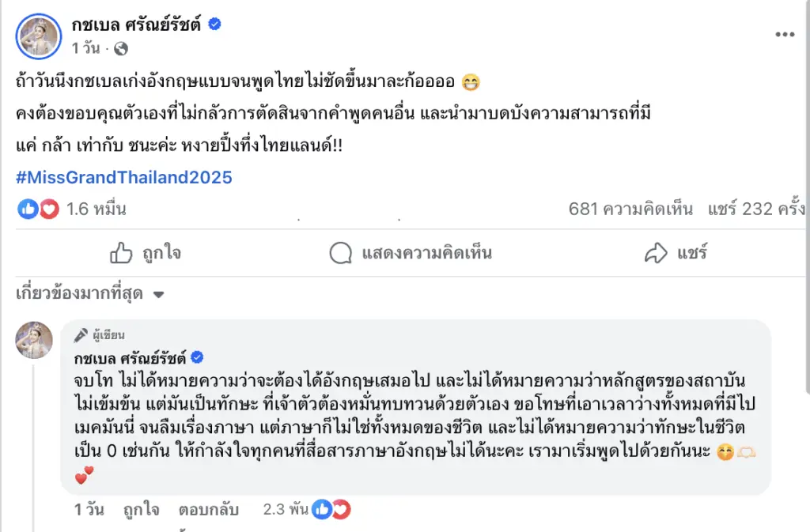This screenshot has height=532, width=810.
Task: Click the 1 วัน post timestamp
Action: [86, 49]
